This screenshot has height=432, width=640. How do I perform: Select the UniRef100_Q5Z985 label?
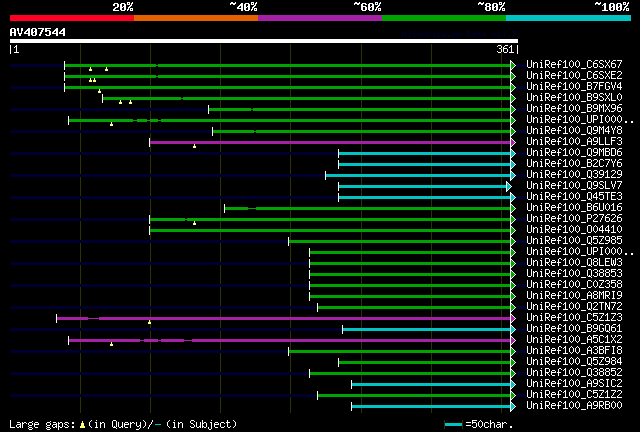pos(574,241)
